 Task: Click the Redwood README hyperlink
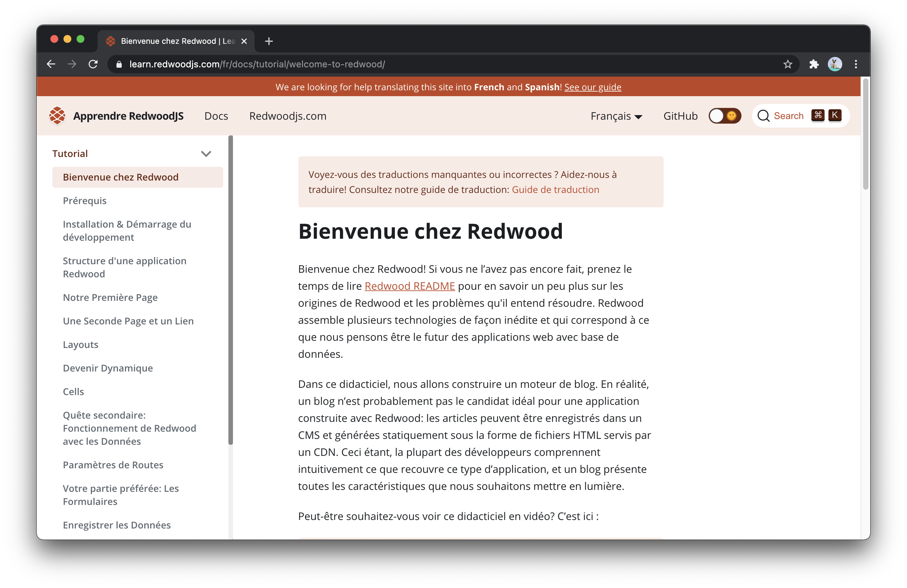pos(410,285)
